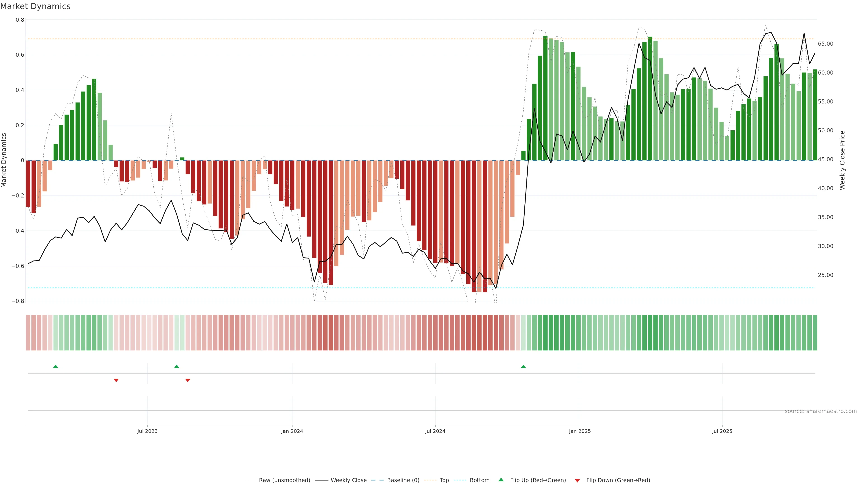Click the Market Dynamics chart title
Viewport: 868px width, 488px height.
point(35,6)
